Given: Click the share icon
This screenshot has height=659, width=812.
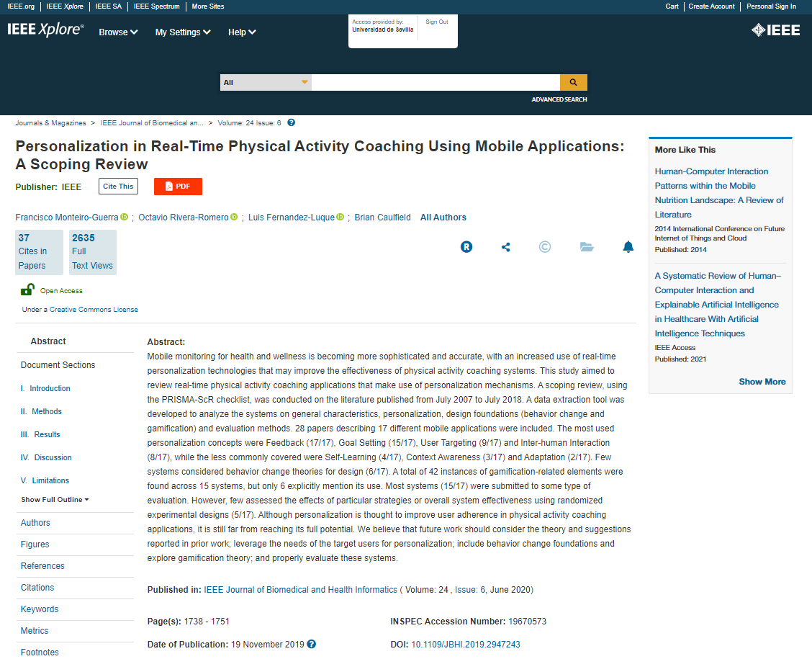Looking at the screenshot, I should [505, 247].
